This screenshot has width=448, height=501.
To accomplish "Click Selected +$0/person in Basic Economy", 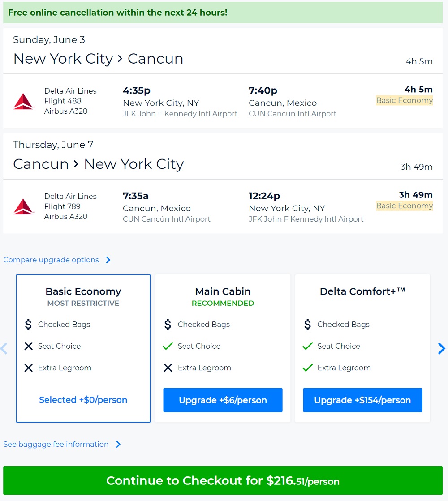I will (83, 400).
